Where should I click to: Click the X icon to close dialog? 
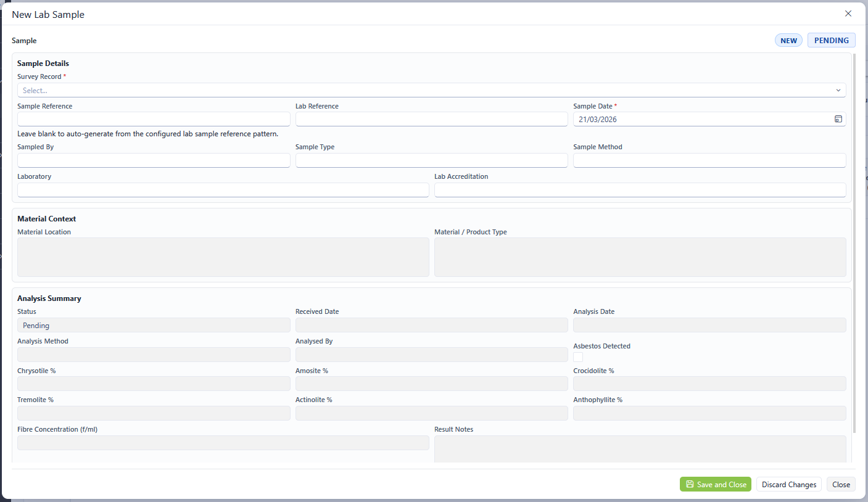[x=848, y=14]
